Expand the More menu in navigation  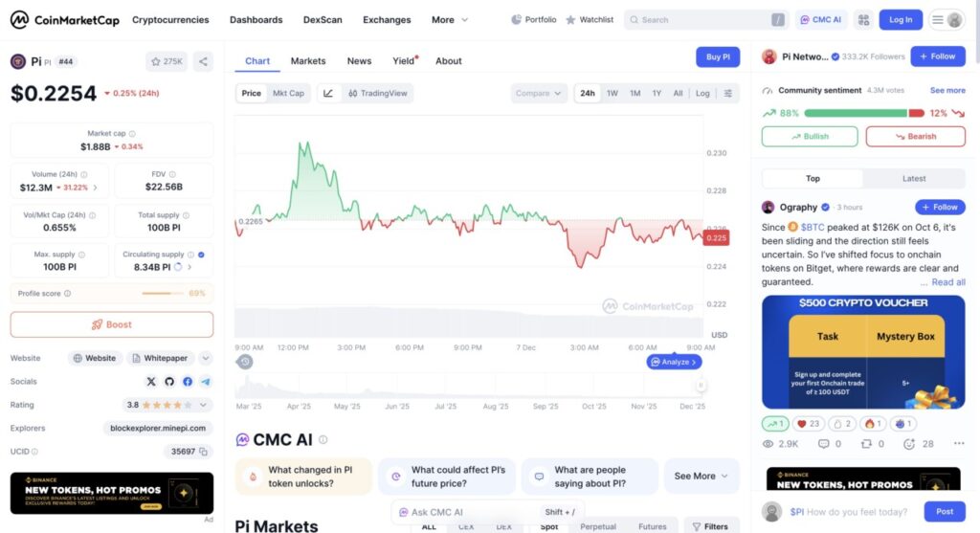point(450,19)
